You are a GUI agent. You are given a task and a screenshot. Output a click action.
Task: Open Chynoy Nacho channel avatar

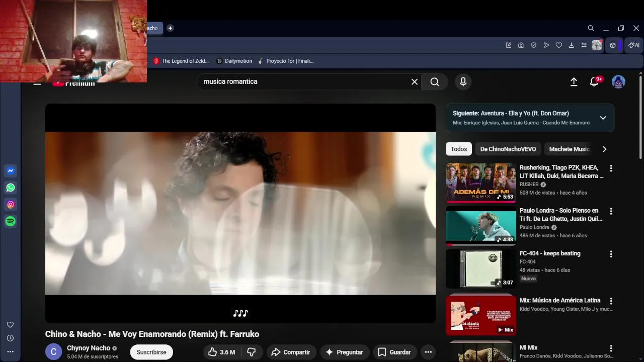(54, 352)
